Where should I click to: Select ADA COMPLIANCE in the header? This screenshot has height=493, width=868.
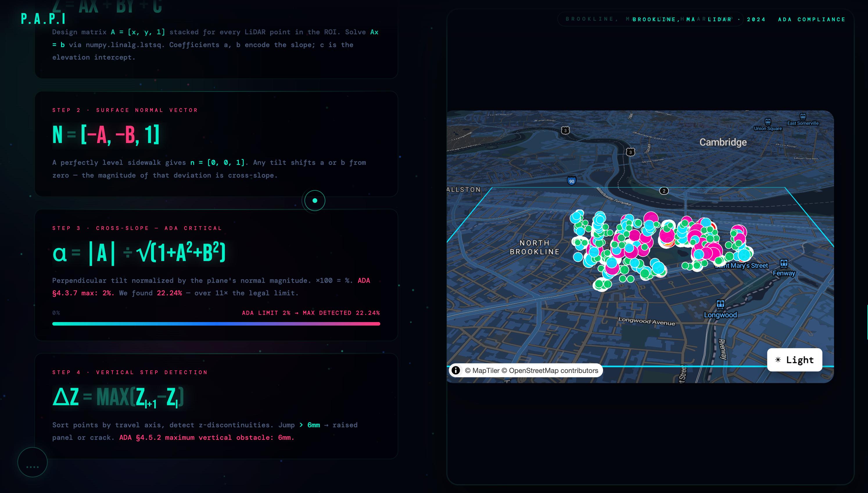tap(812, 19)
